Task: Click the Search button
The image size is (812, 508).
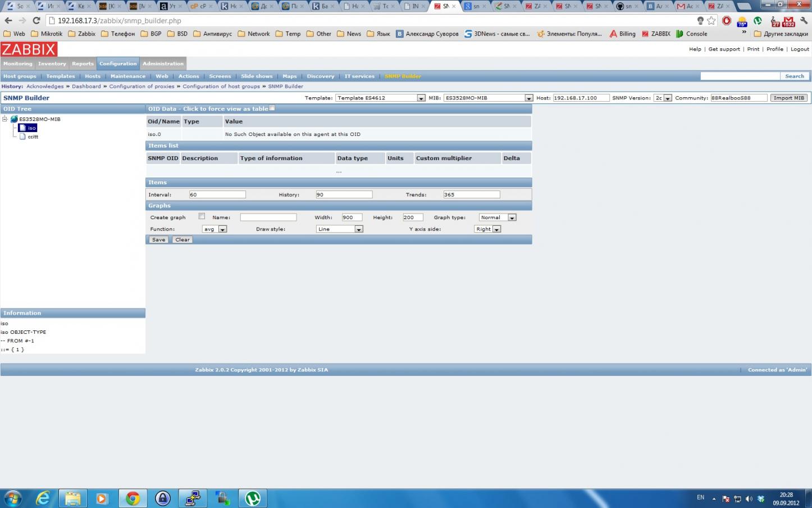Action: (795, 76)
